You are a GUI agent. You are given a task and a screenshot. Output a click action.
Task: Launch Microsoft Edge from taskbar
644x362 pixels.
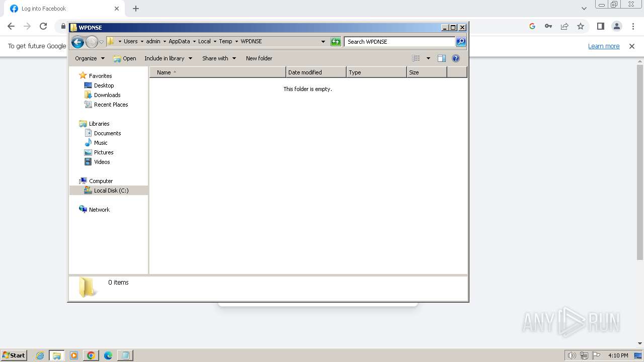[x=108, y=355]
